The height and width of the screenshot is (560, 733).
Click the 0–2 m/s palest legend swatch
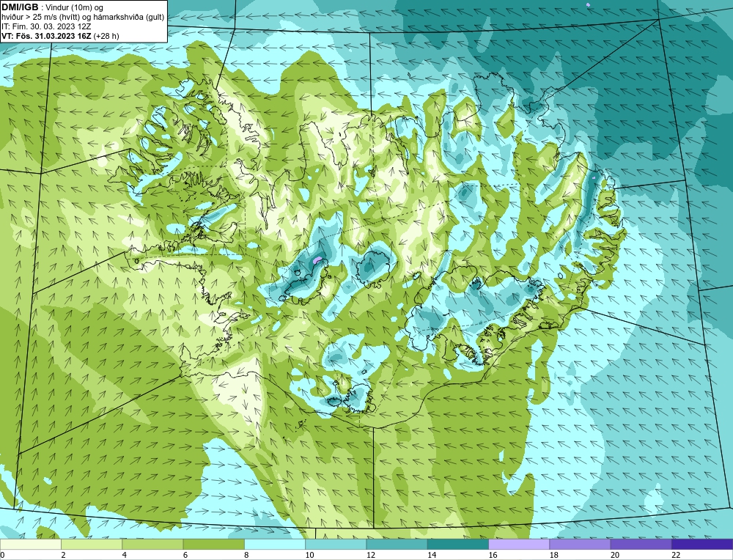pos(31,545)
